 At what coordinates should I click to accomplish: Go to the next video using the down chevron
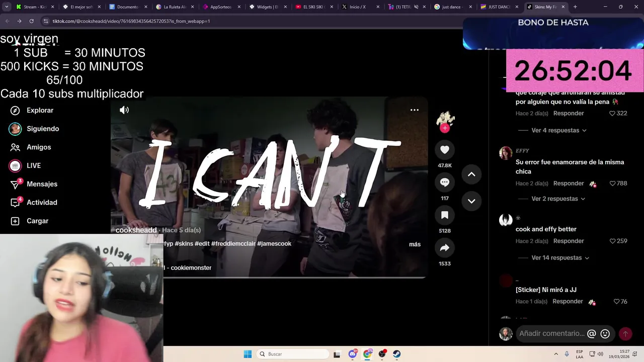[x=471, y=201]
